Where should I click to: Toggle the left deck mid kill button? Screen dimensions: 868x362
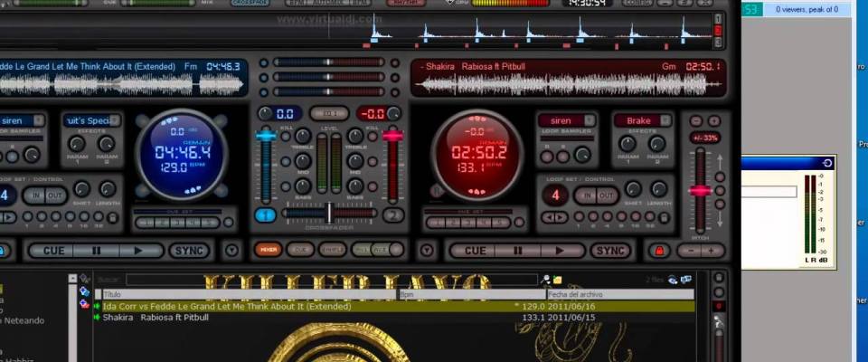point(286,161)
